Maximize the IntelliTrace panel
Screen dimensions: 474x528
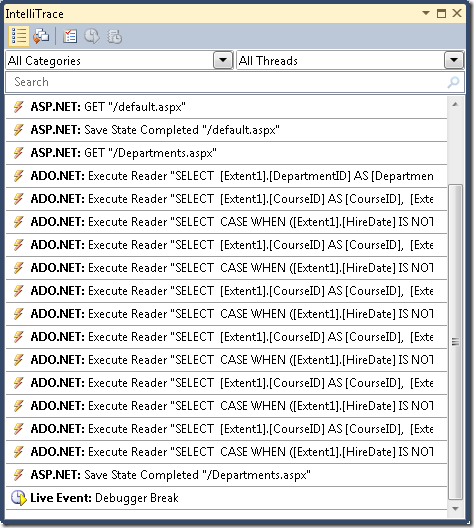441,13
